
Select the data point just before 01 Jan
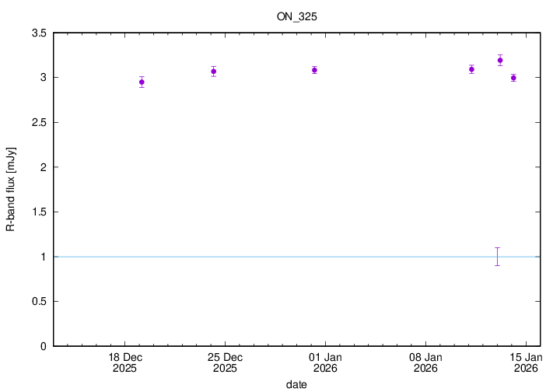(314, 70)
